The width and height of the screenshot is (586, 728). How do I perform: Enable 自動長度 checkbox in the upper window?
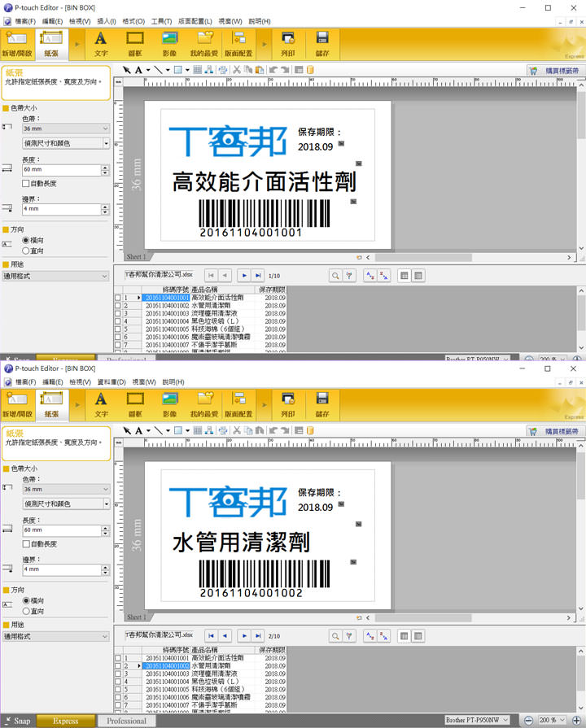[x=27, y=184]
